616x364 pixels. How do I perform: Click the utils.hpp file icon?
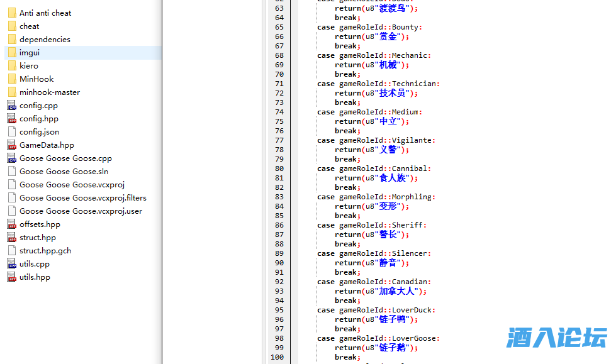(12, 277)
